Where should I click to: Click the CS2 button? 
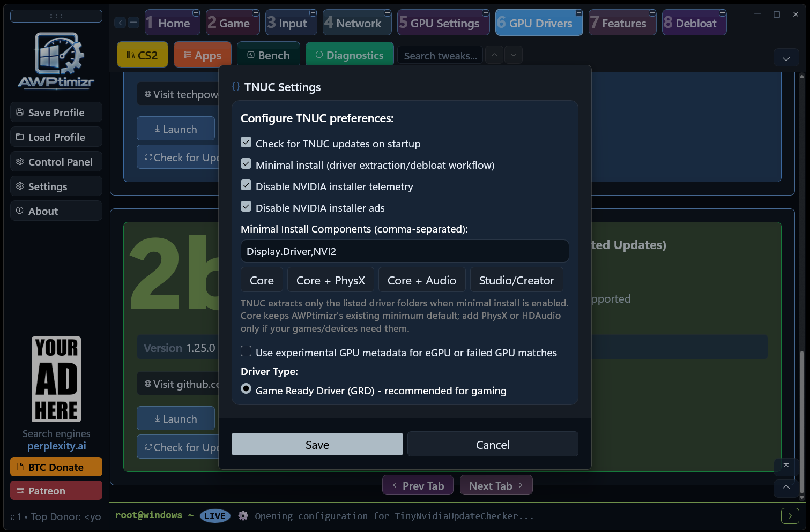143,55
